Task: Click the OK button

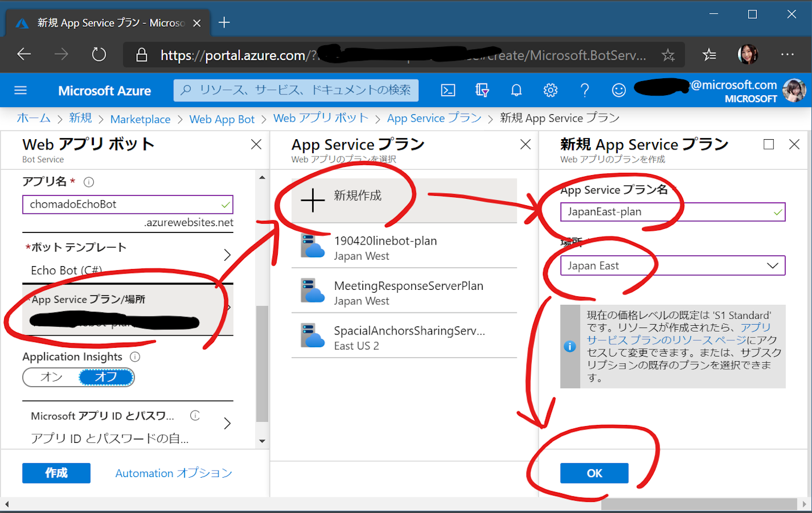Action: tap(594, 473)
